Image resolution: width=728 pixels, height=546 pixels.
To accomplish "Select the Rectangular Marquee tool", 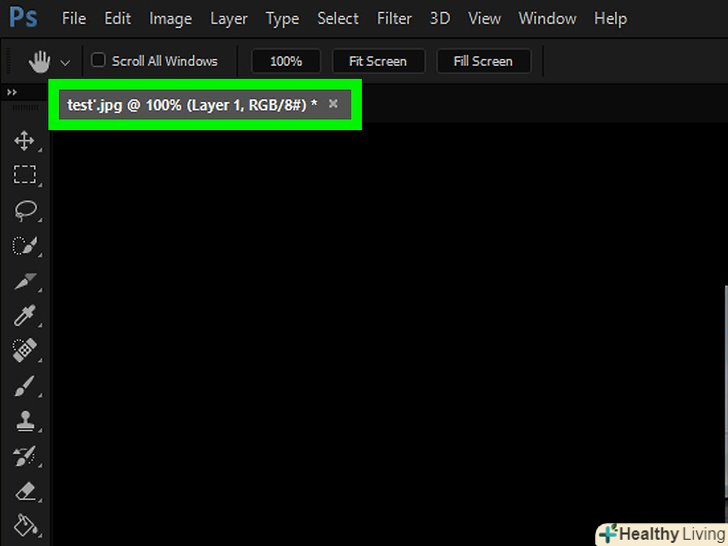I will tap(24, 175).
